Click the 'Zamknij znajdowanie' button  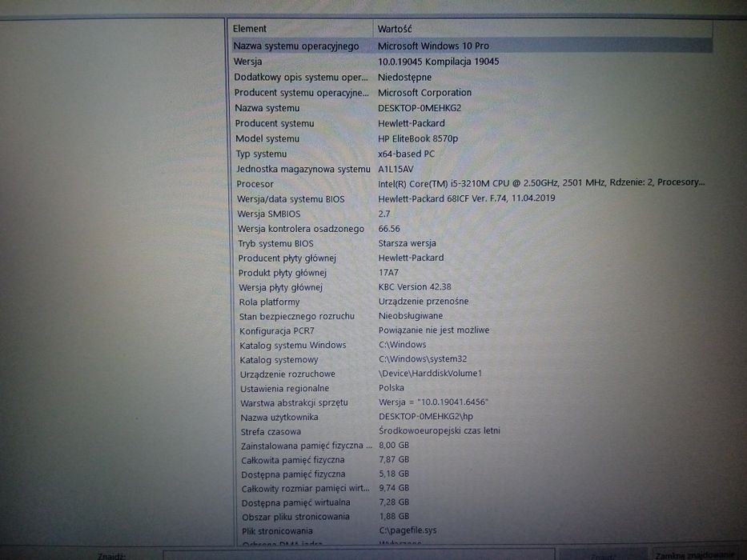[695, 554]
